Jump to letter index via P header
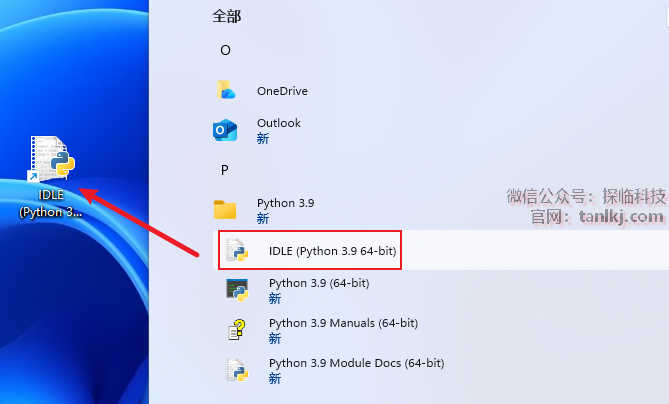 [x=225, y=170]
